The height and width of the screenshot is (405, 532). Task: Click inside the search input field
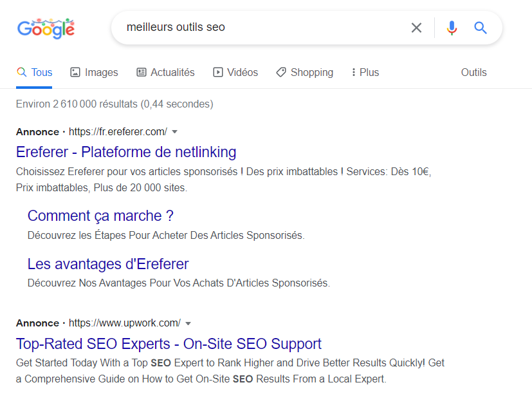point(257,28)
